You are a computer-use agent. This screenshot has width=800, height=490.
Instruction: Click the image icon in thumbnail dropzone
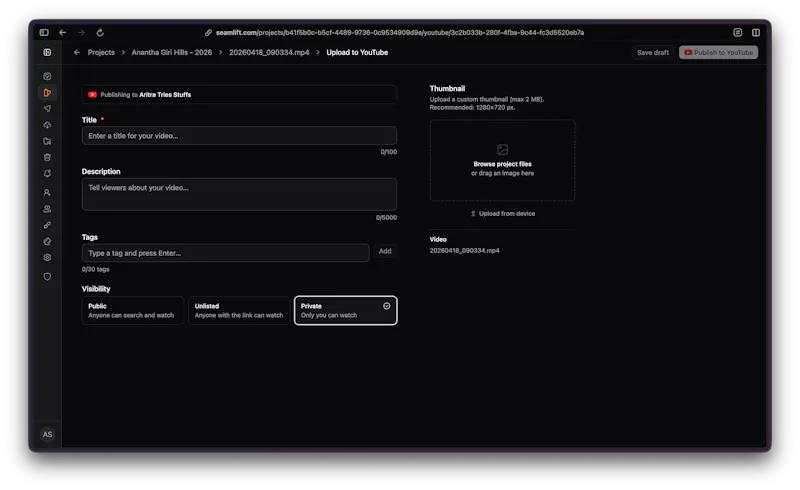[503, 150]
